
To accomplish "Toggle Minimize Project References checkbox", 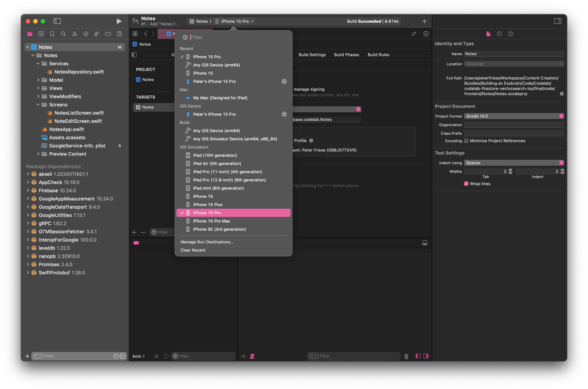I will [466, 141].
